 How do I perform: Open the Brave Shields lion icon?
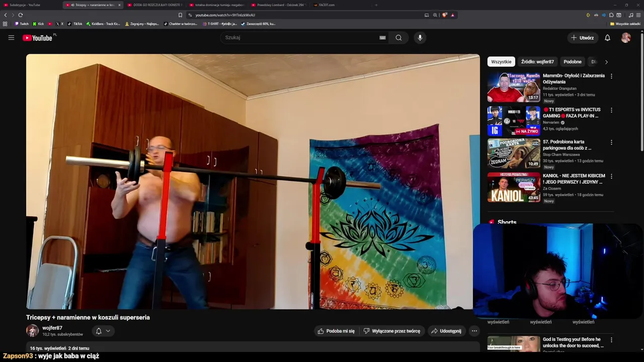point(444,15)
